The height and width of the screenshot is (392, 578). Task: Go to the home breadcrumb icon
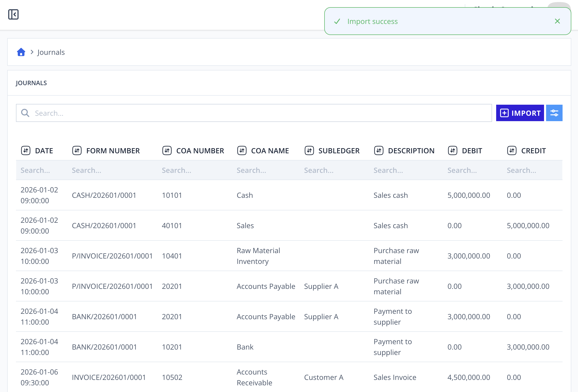21,52
